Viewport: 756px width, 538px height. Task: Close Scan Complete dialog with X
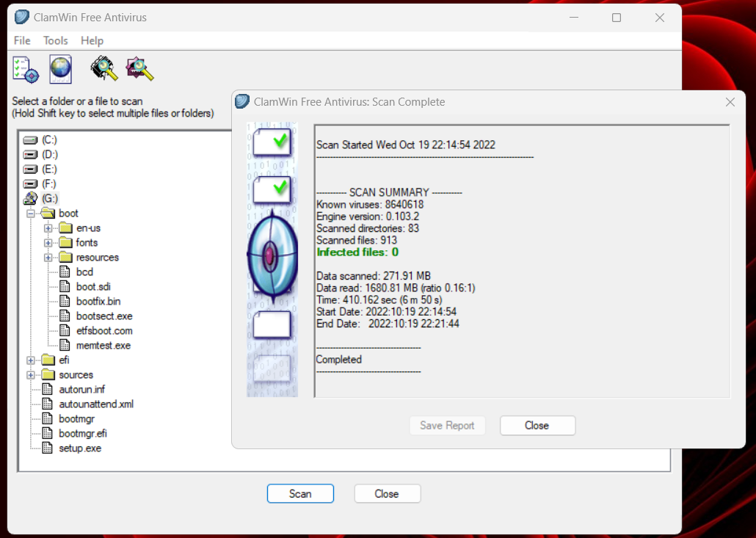730,102
